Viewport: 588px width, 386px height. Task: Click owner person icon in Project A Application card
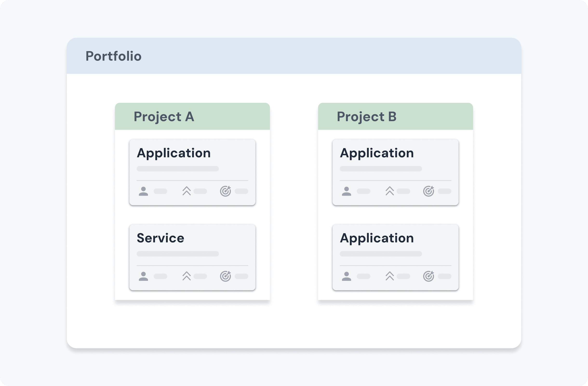(x=143, y=191)
